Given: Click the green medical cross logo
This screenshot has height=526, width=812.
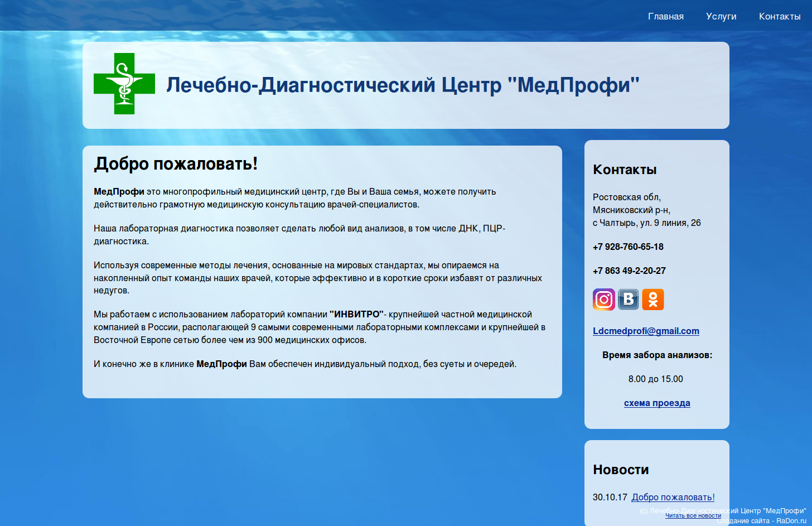Looking at the screenshot, I should click(124, 84).
